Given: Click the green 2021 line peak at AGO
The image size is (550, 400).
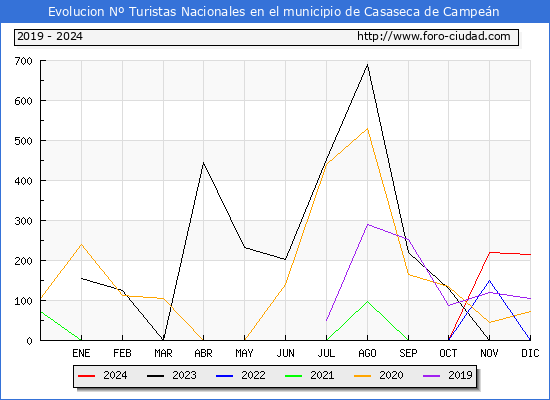Looking at the screenshot, I should pyautogui.click(x=367, y=301).
